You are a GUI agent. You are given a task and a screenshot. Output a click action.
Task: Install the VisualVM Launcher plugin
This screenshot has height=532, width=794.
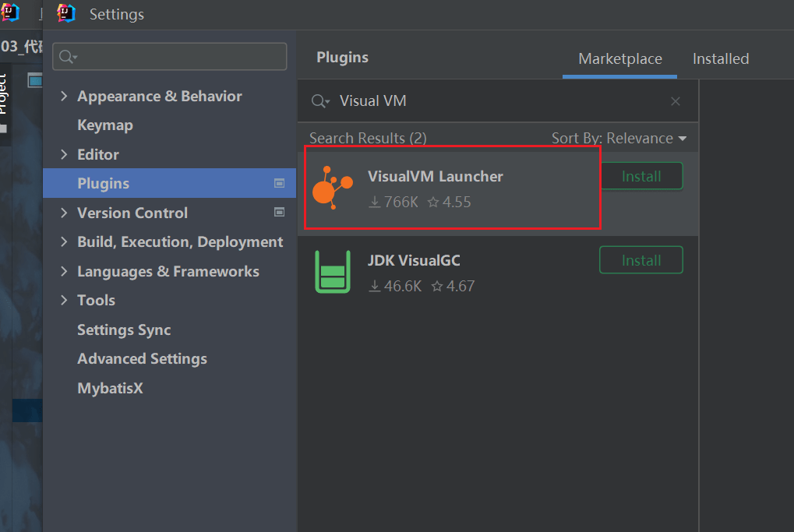point(640,176)
